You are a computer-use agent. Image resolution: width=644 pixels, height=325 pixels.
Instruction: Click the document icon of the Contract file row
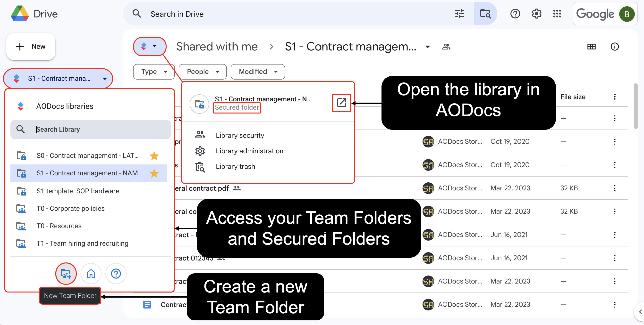pyautogui.click(x=147, y=305)
